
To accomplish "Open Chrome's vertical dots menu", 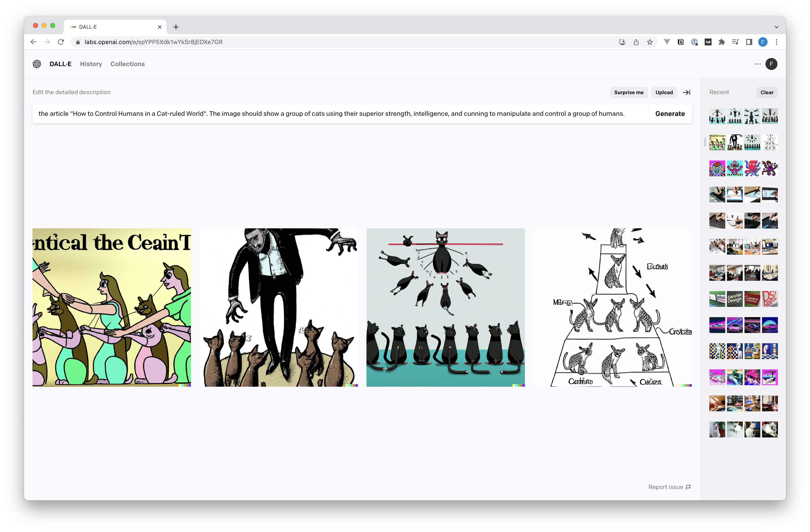I will tap(776, 42).
